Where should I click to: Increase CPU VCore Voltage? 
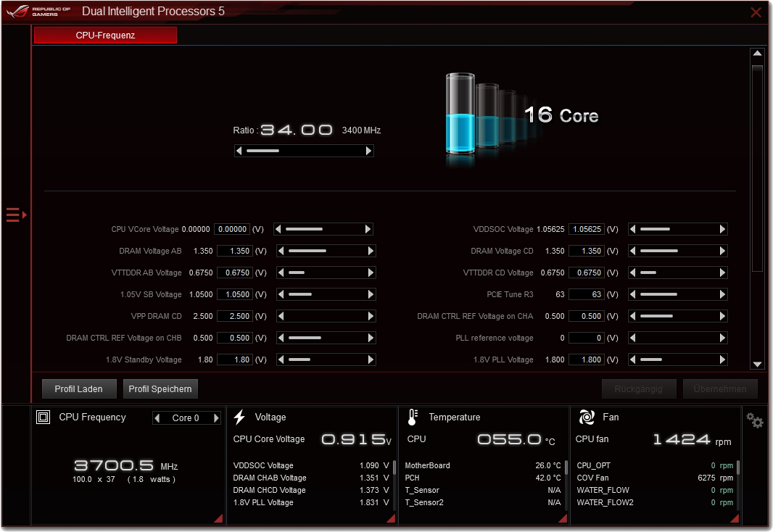coord(368,229)
